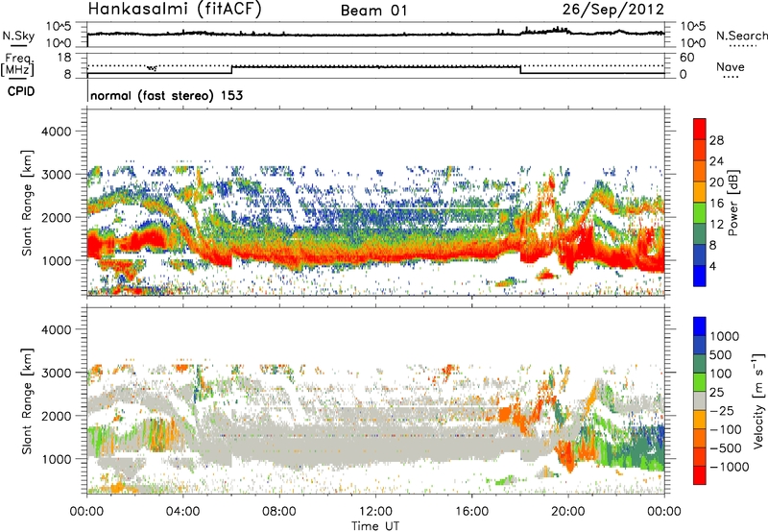Click 'Slant Range [km]' label of velocity panel
768x532 pixels.
[x=27, y=401]
